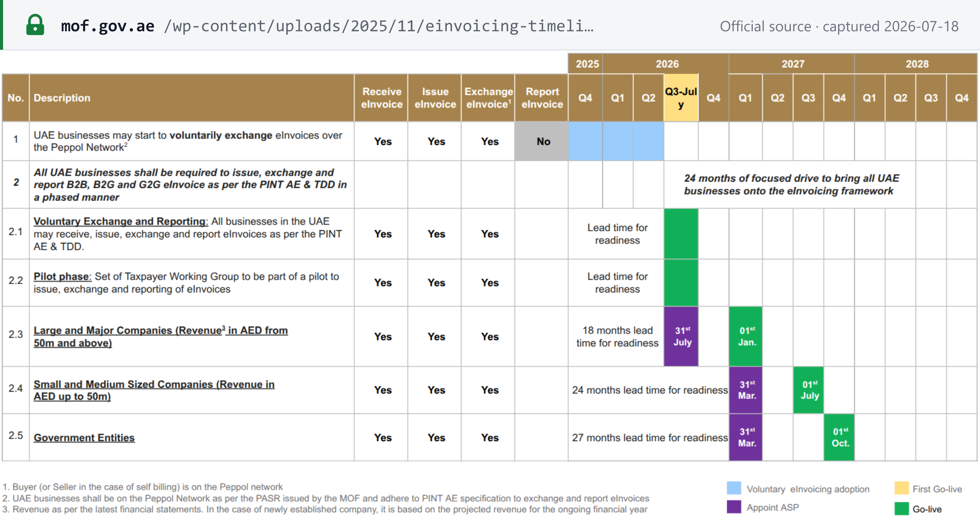The width and height of the screenshot is (980, 521).
Task: Click the green '01st July' cell
Action: pyautogui.click(x=808, y=390)
